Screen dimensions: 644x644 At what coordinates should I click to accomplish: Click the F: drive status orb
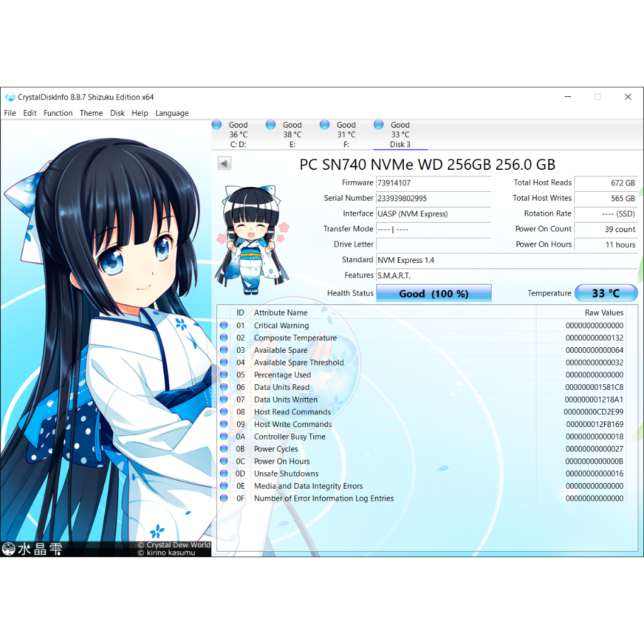(325, 125)
